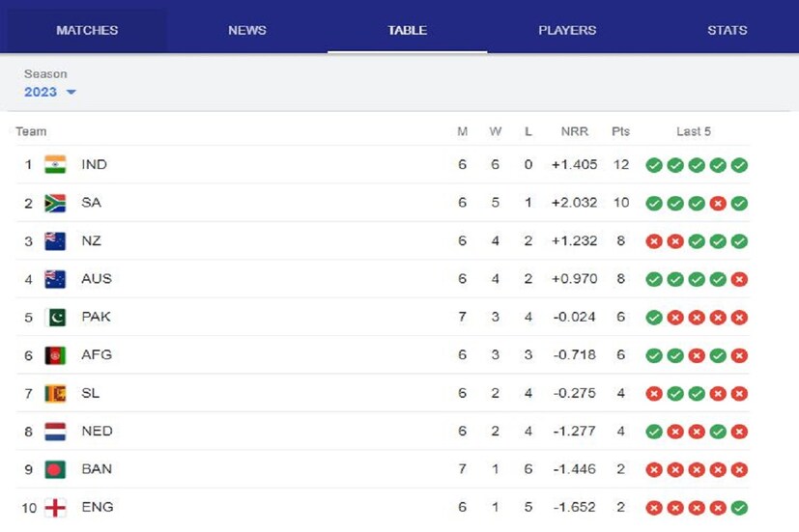Click the Sri Lanka flag icon
799x532 pixels.
pyautogui.click(x=55, y=393)
